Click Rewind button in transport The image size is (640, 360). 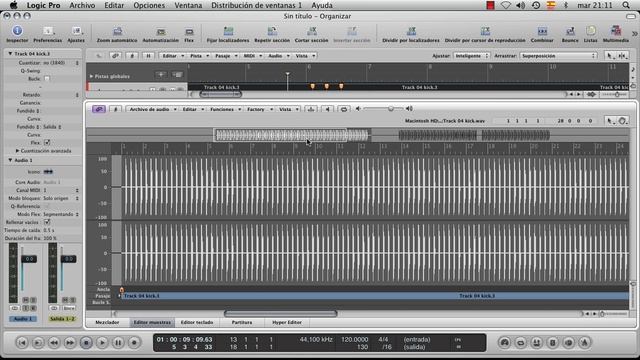coord(53,342)
